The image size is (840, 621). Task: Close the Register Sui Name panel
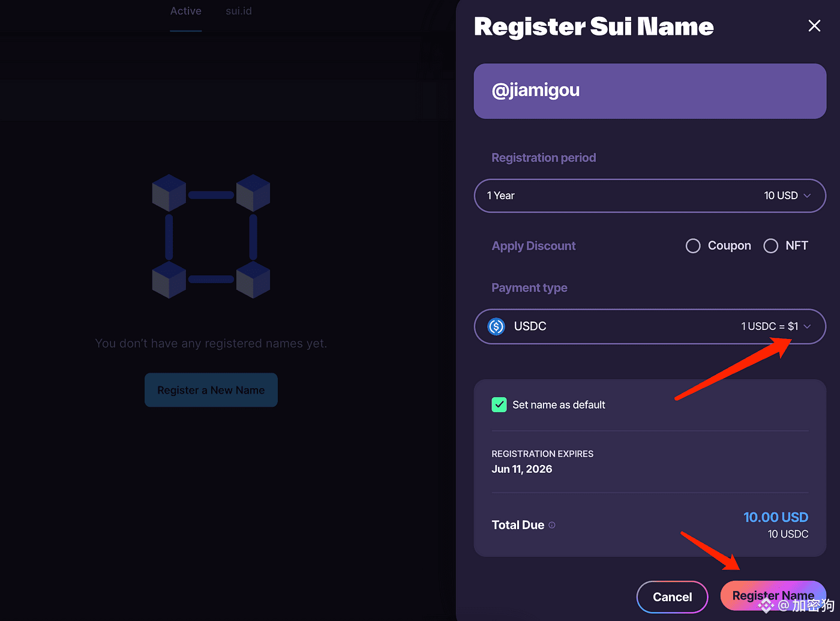814,26
